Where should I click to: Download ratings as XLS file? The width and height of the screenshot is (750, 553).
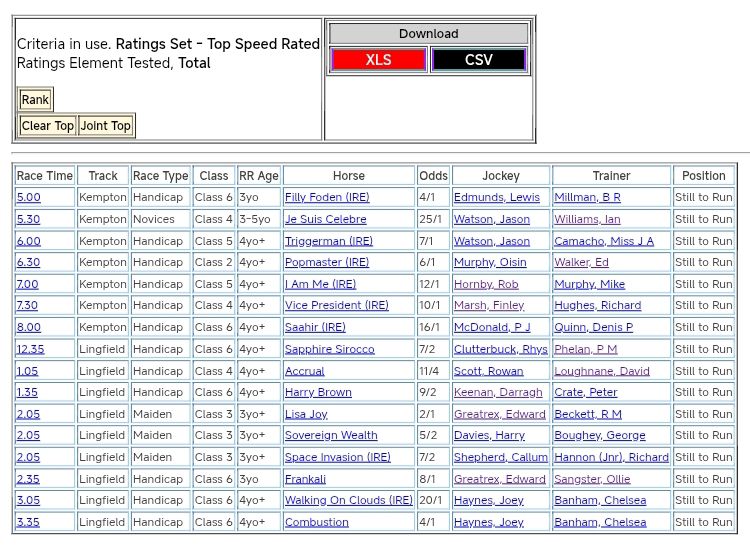tap(378, 60)
